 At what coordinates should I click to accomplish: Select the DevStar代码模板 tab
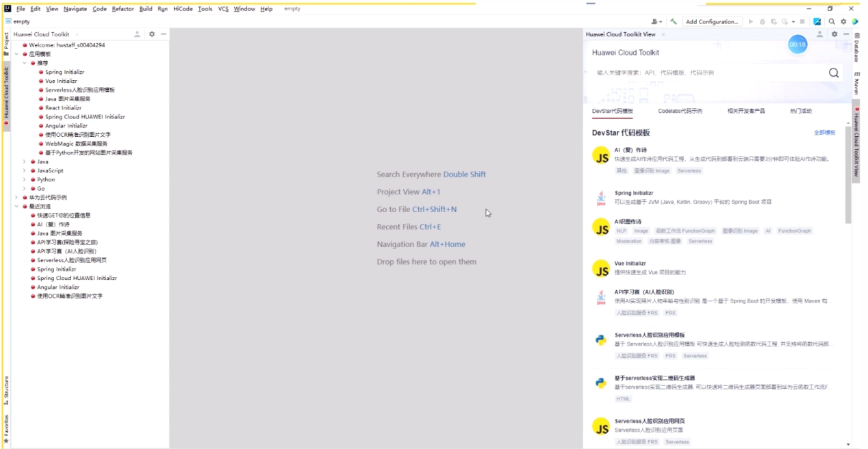613,111
